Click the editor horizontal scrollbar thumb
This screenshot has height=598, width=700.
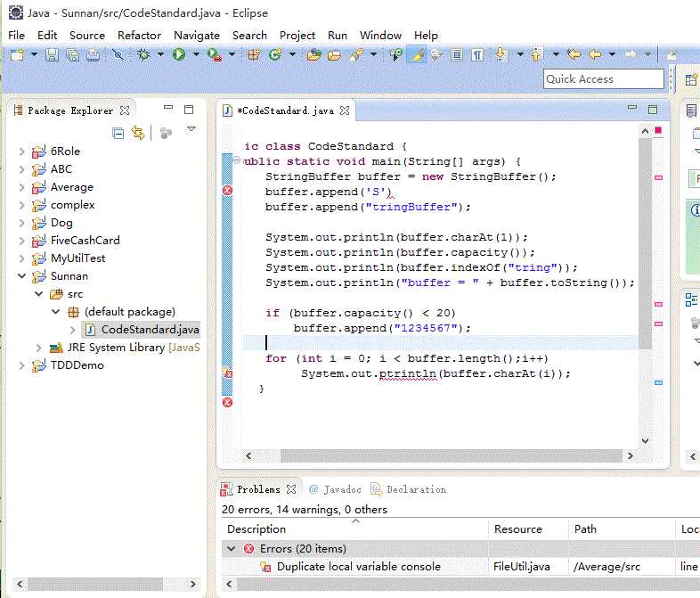[x=451, y=456]
